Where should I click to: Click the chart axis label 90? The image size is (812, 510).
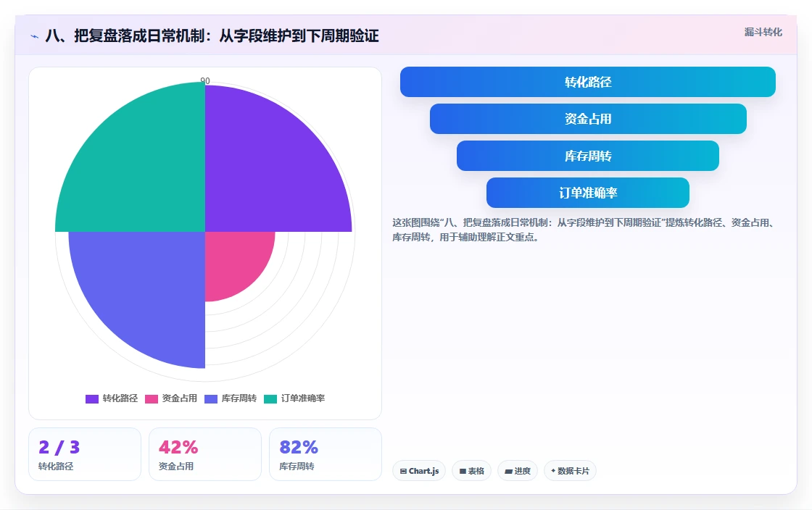pos(205,80)
